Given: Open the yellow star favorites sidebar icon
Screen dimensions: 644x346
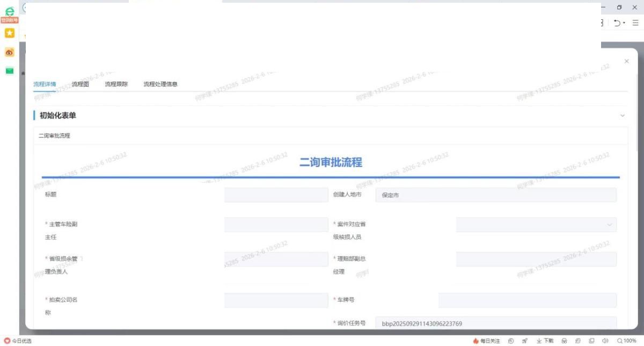Looking at the screenshot, I should 9,33.
